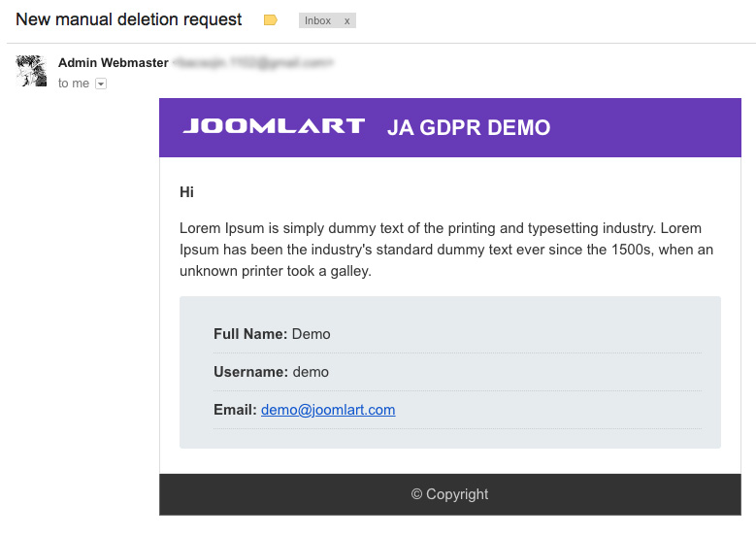Click the 'Hi' greeting text

coord(186,192)
